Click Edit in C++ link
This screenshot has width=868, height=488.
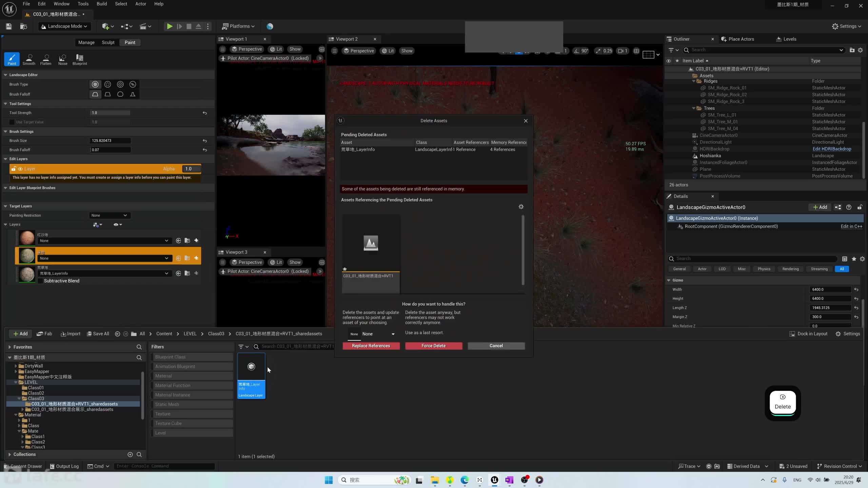(851, 227)
